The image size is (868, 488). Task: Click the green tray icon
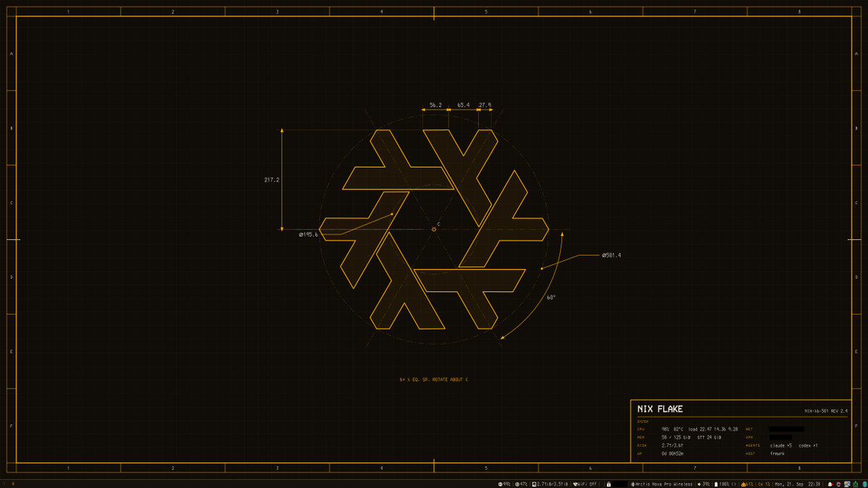click(x=855, y=484)
